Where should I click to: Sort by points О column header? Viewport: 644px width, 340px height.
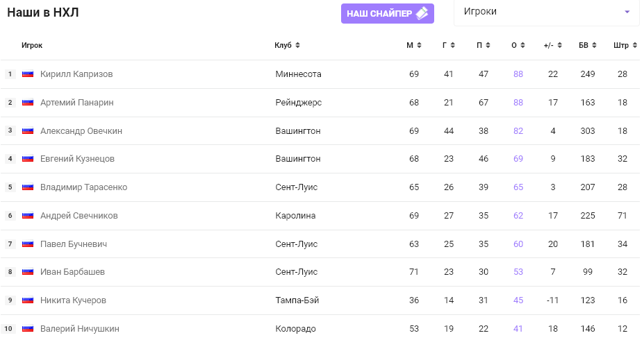coord(518,46)
